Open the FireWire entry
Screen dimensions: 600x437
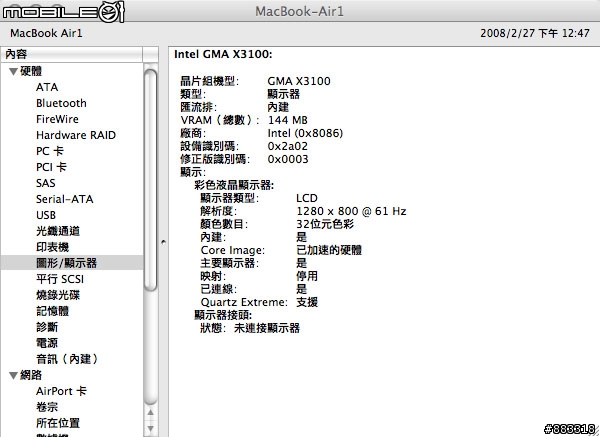click(x=57, y=119)
